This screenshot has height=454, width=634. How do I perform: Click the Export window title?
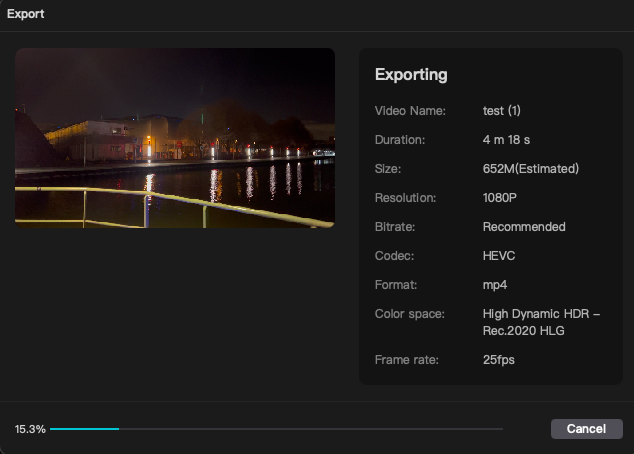[25, 14]
